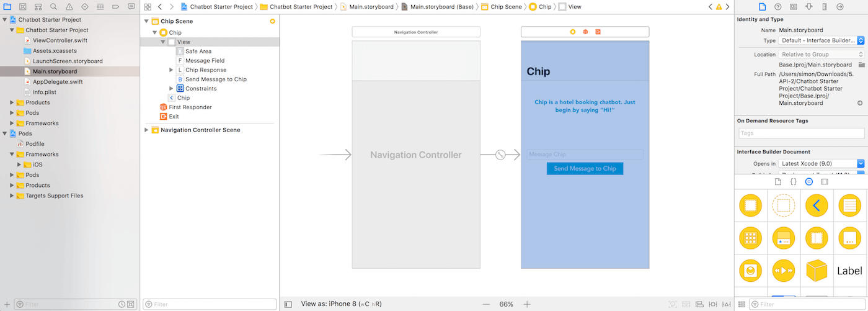Select the Code Snippet library tab
Image resolution: width=868 pixels, height=311 pixels.
tap(793, 182)
